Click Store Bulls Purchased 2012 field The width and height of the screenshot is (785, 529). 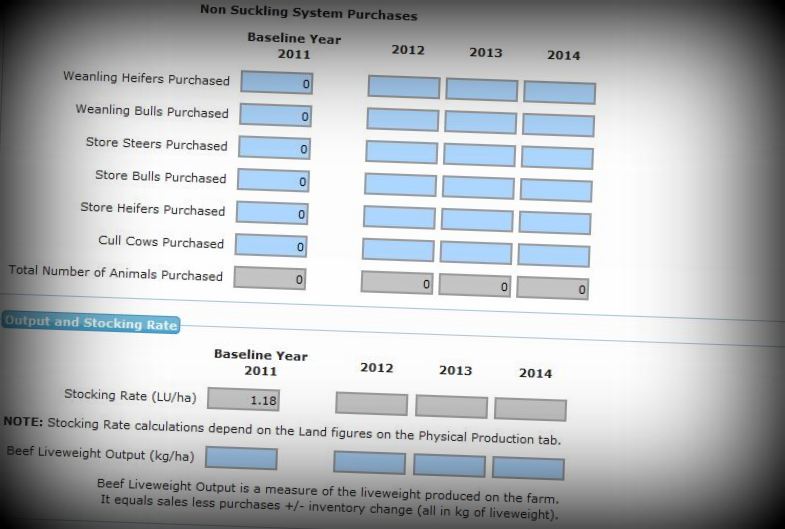tap(400, 184)
